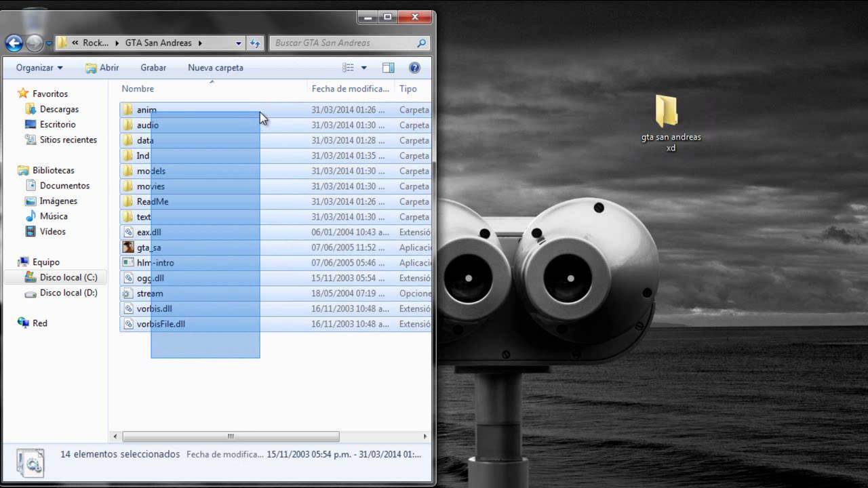Click the 07/06/2005 11:52 date of gta_sa
868x488 pixels.
(x=348, y=247)
